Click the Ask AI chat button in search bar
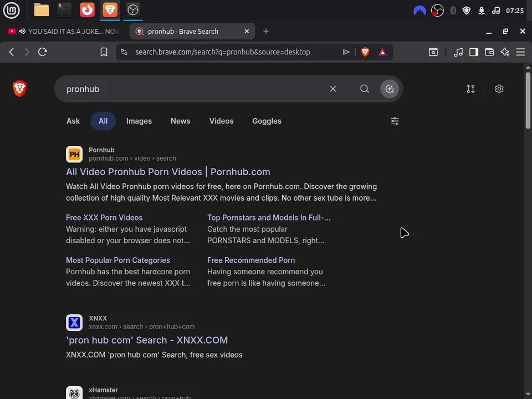Viewport: 532px width, 399px height. (389, 89)
